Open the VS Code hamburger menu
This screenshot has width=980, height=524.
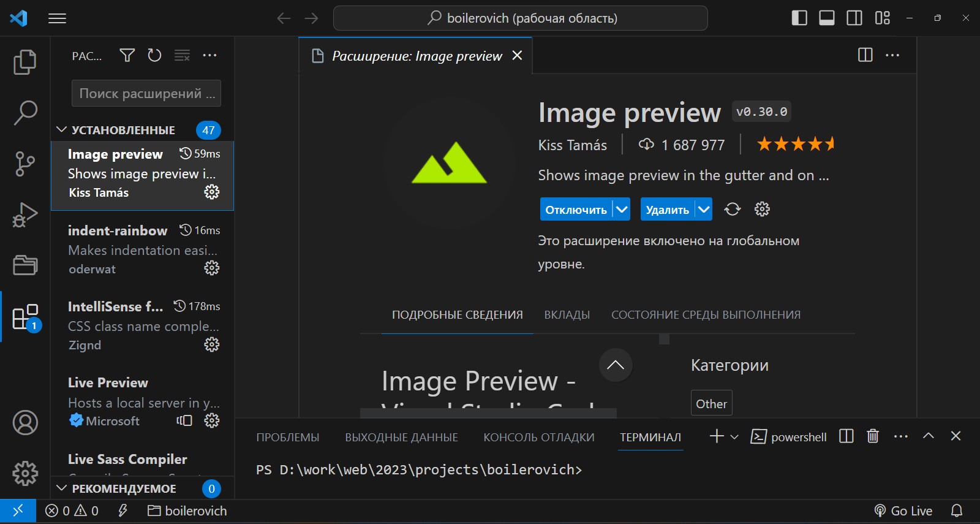(x=57, y=18)
